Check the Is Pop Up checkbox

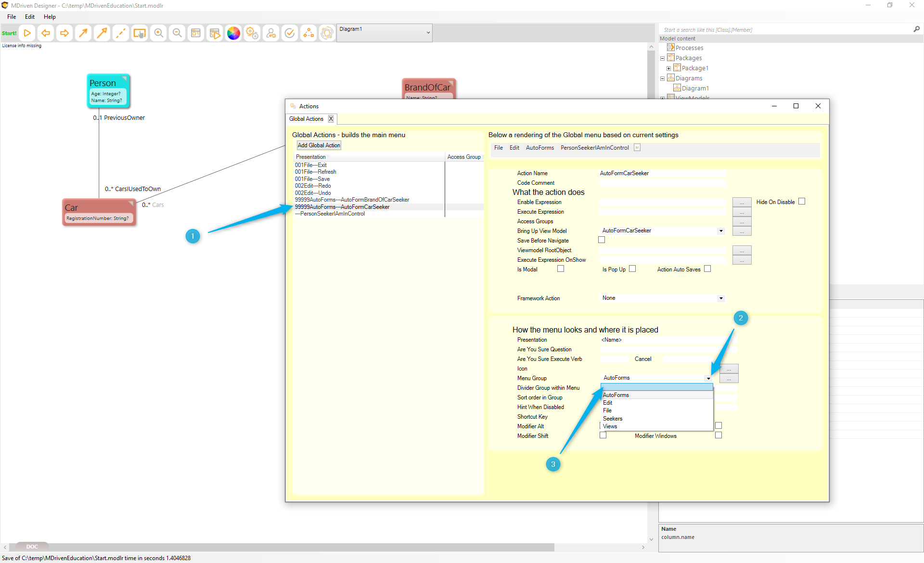pos(632,269)
